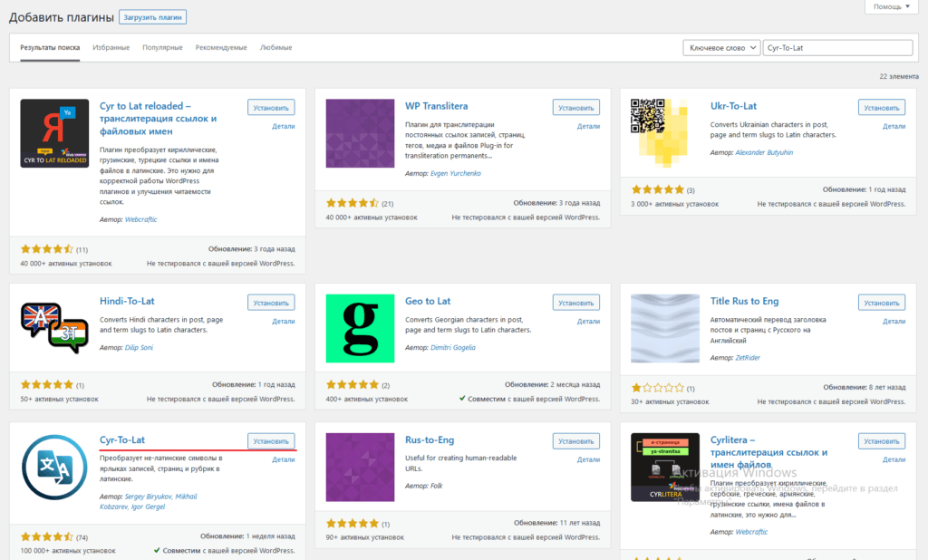
Task: Install the Cyr-To-Lat plugin
Action: tap(271, 441)
